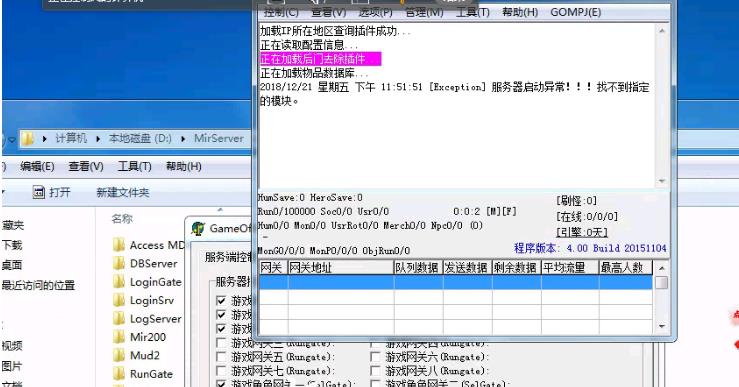Enable 游戏网关三 (Rungate) checkbox
Image resolution: width=739 pixels, height=387 pixels.
click(221, 343)
